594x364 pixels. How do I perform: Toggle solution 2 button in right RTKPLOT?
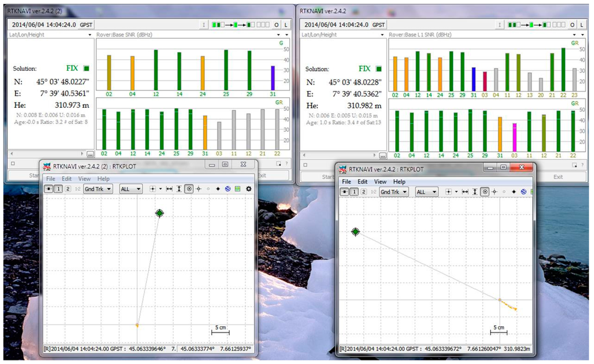point(363,192)
